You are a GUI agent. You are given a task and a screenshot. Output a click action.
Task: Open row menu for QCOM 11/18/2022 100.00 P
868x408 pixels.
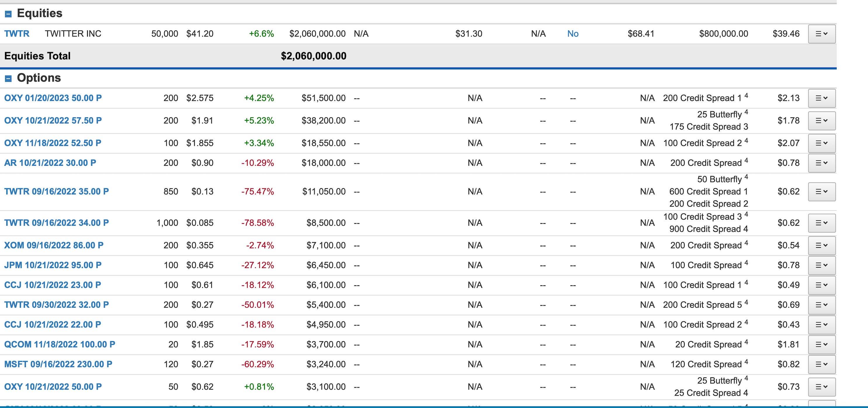[822, 344]
